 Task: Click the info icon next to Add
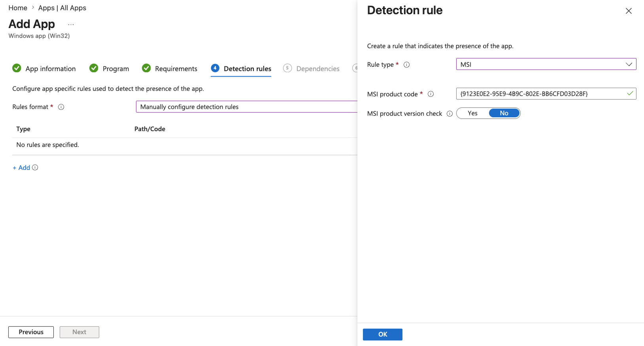[x=35, y=167]
